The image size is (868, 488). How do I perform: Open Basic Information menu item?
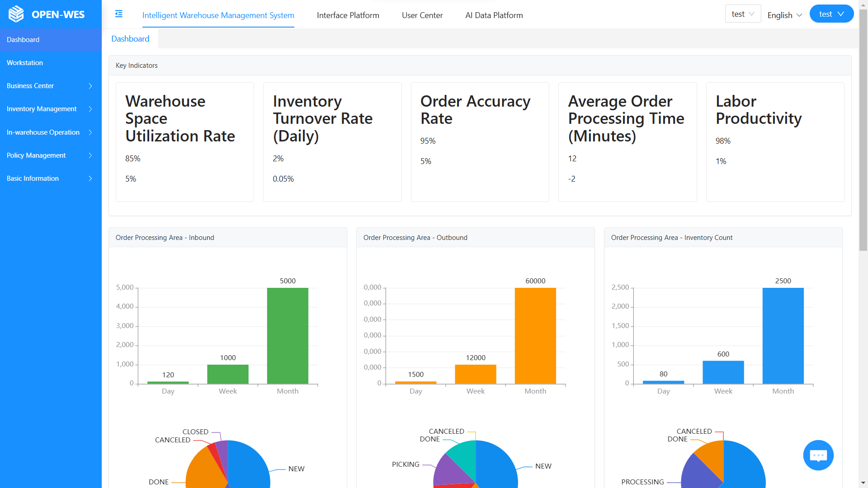(x=51, y=178)
